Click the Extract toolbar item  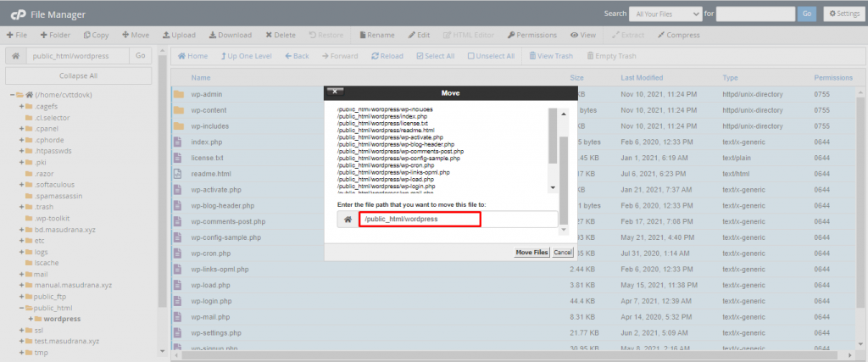(x=628, y=35)
